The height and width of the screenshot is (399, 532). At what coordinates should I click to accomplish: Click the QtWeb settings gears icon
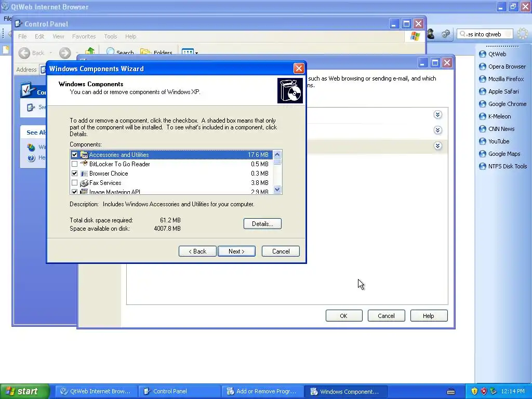[x=445, y=34]
